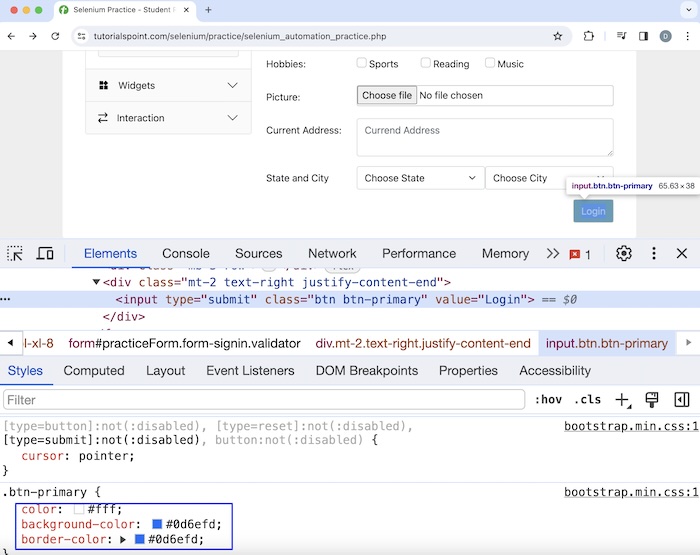Click the new style rule plus icon
Image resolution: width=700 pixels, height=555 pixels.
pos(622,400)
